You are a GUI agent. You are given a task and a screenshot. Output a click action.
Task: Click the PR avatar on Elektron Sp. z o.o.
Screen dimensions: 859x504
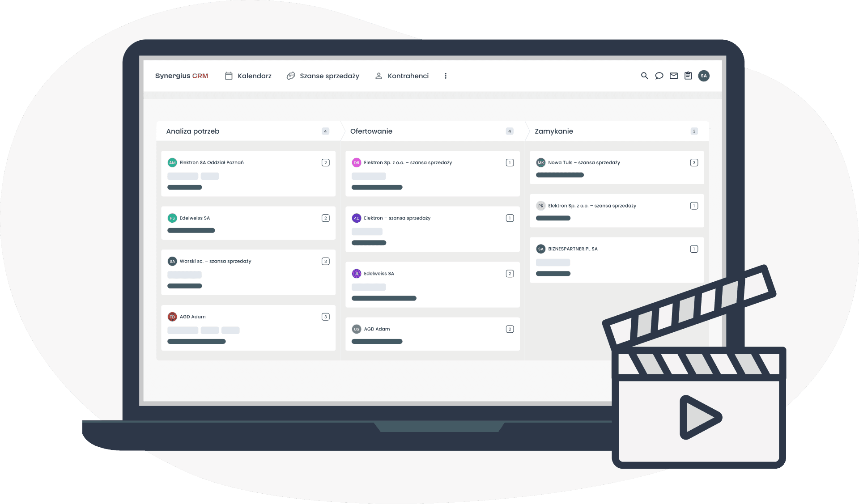click(541, 206)
